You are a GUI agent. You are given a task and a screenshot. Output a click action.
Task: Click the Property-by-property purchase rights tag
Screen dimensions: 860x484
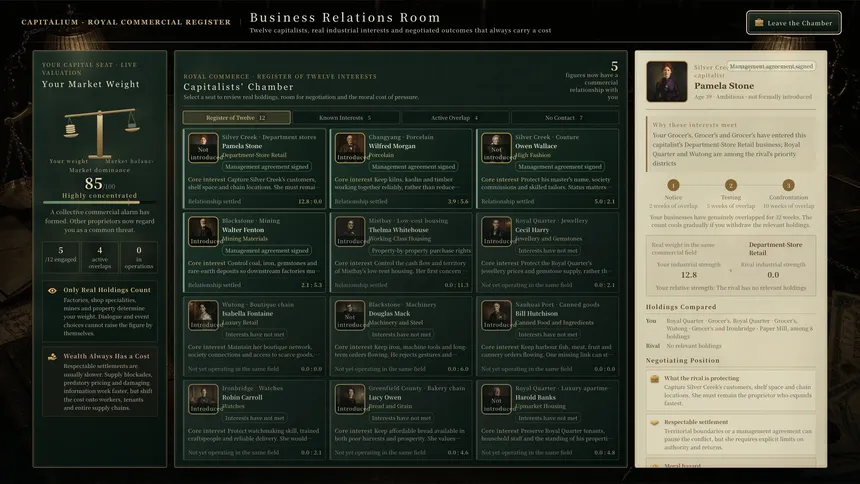coord(421,251)
